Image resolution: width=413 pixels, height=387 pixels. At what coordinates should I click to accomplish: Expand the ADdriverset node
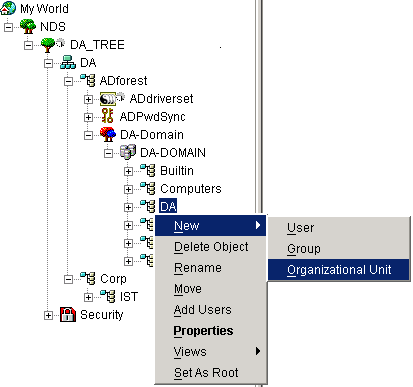pyautogui.click(x=88, y=99)
